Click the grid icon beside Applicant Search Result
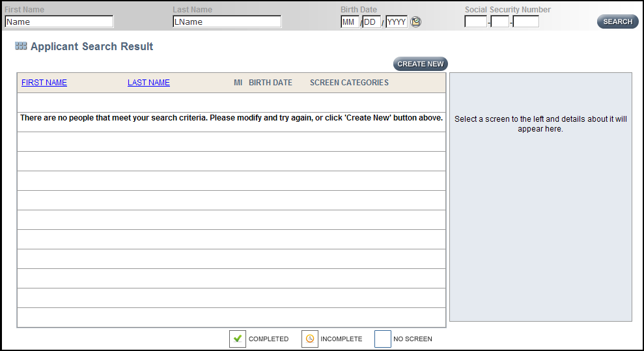This screenshot has width=644, height=351. click(x=21, y=47)
